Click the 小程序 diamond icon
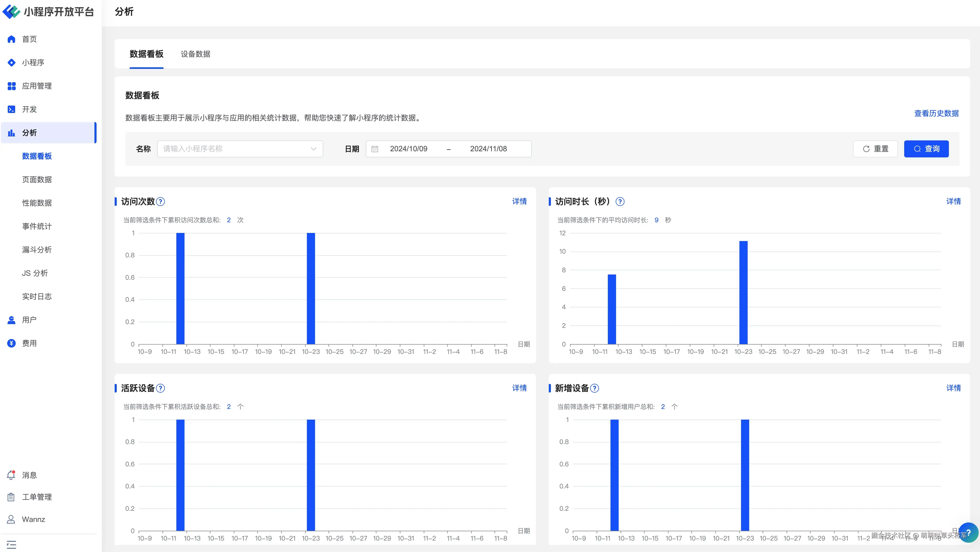The height and width of the screenshot is (552, 980). [11, 63]
